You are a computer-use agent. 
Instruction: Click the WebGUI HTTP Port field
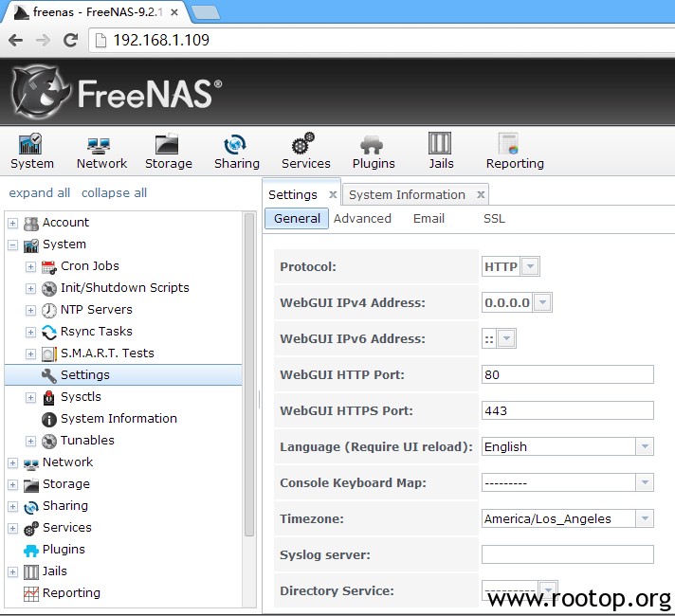click(567, 374)
